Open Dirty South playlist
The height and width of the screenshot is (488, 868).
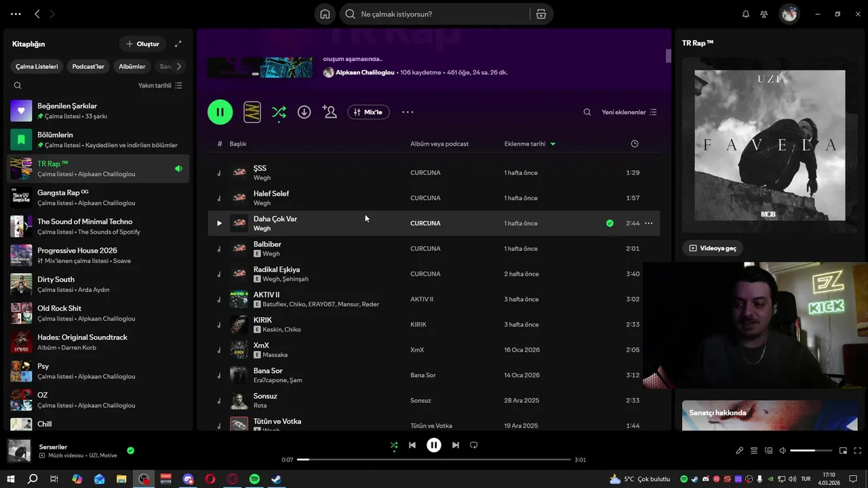point(98,284)
